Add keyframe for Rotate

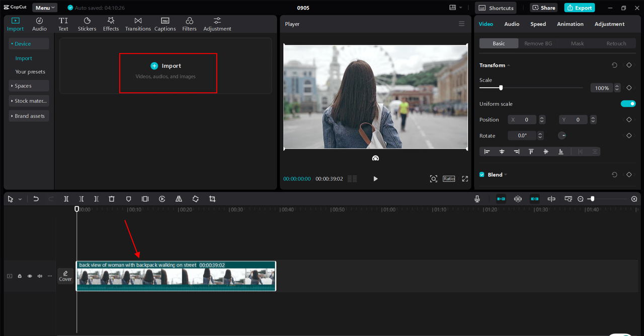[x=629, y=136]
